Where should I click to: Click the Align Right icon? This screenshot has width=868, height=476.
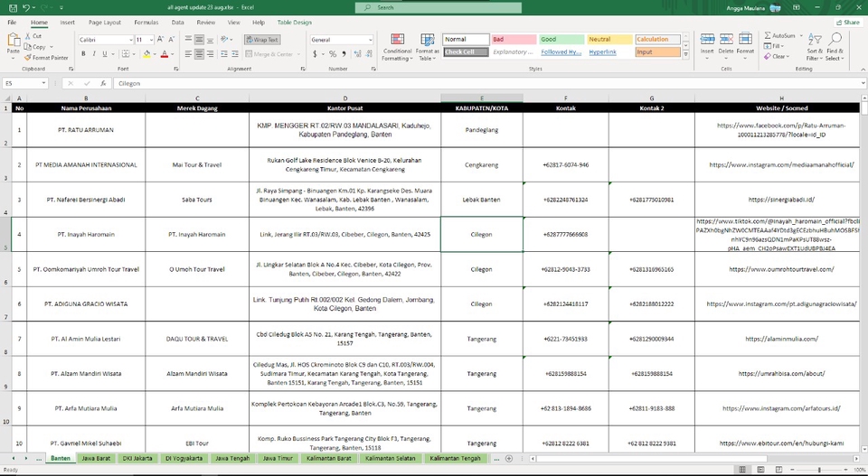click(x=210, y=54)
